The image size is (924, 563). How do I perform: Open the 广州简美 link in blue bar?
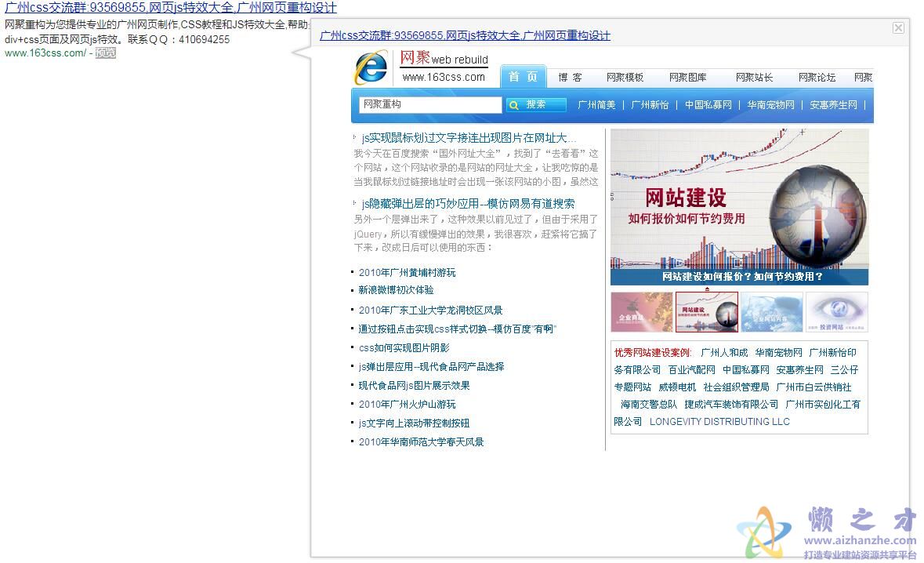596,105
